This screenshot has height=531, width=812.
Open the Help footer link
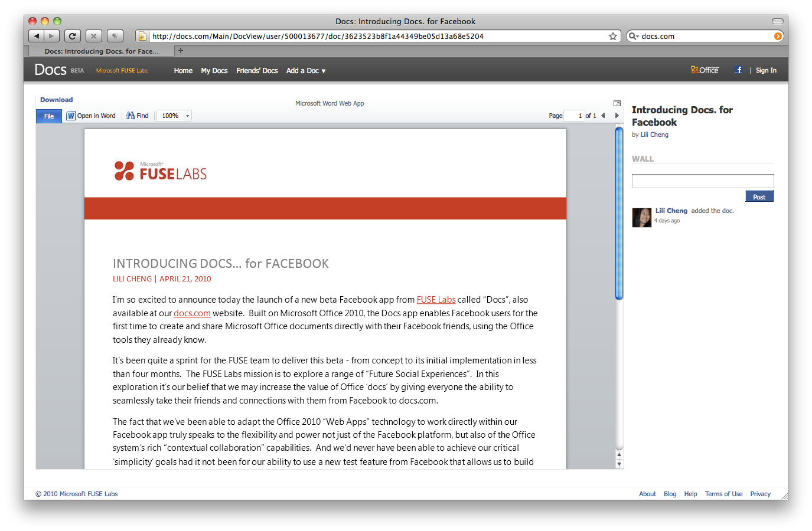click(x=690, y=494)
